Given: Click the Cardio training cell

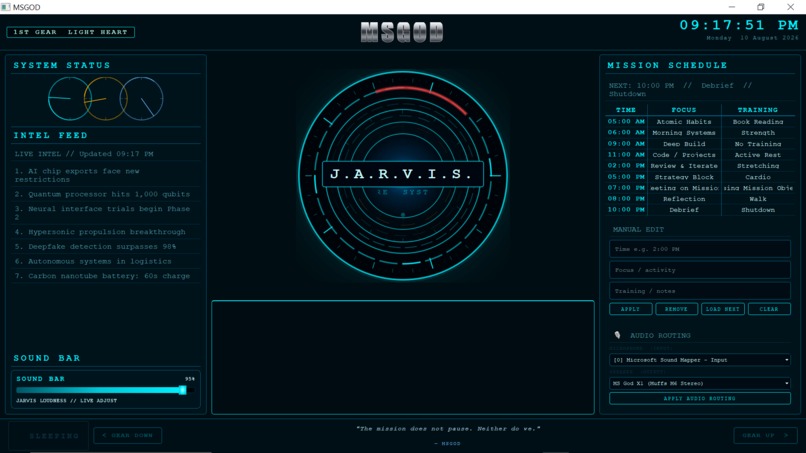Looking at the screenshot, I should point(758,177).
